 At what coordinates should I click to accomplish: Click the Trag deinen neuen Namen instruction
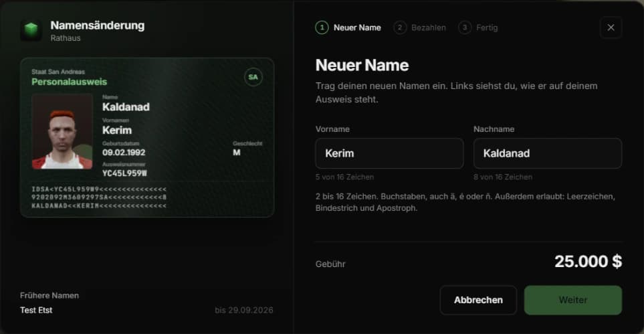[456, 92]
